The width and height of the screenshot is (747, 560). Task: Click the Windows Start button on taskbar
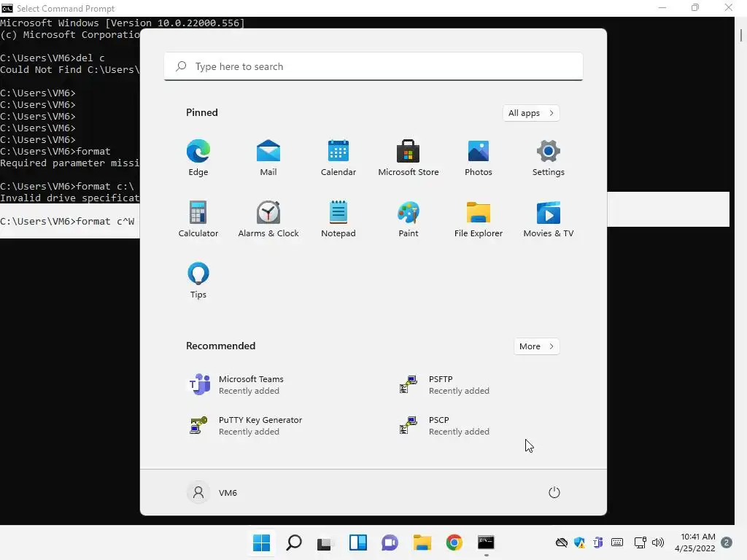262,542
